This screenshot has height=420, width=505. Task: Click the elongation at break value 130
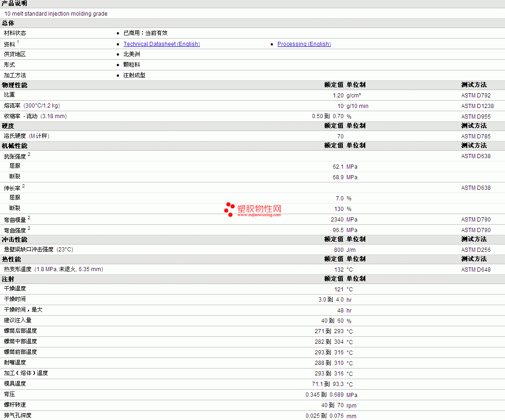pos(339,209)
